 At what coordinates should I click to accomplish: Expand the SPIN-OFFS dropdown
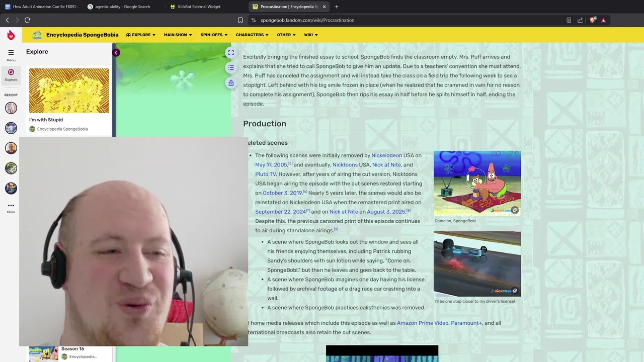214,35
